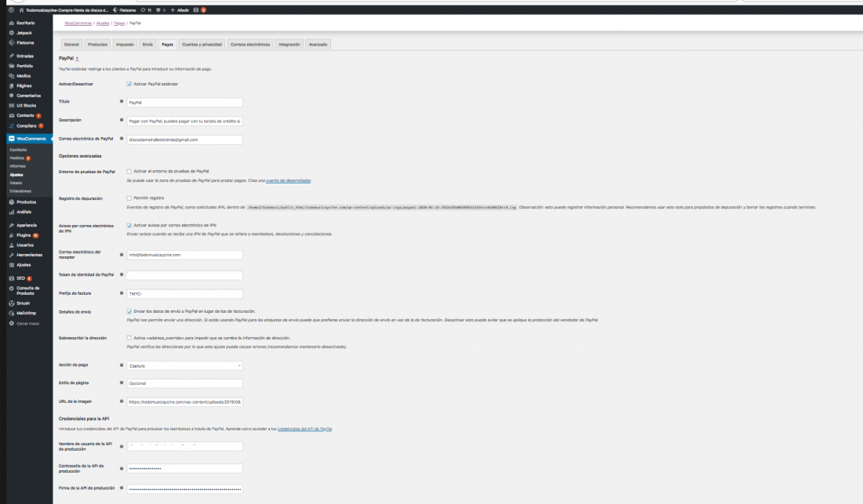Open Correos electrónicos tab
Image resolution: width=863 pixels, height=504 pixels.
(x=249, y=45)
